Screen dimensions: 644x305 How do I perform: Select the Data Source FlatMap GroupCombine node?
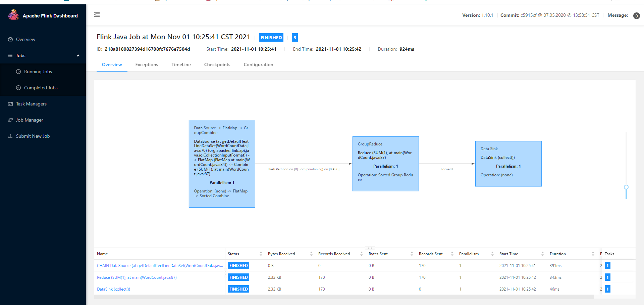222,164
